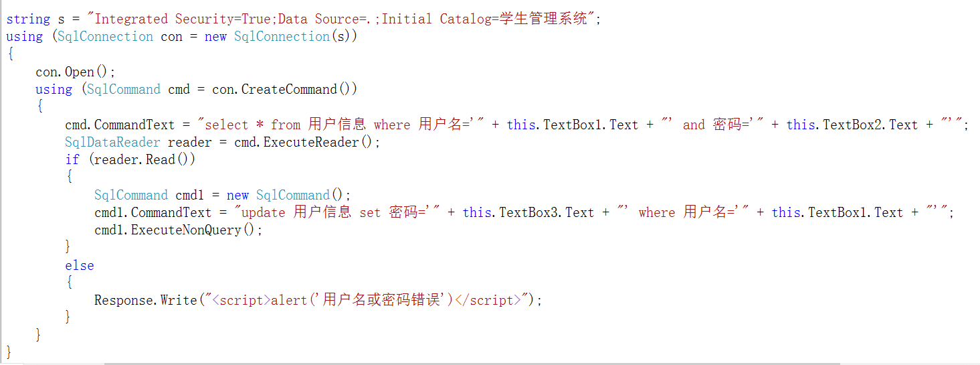
Task: Click the update query string literal
Action: pyautogui.click(x=338, y=212)
